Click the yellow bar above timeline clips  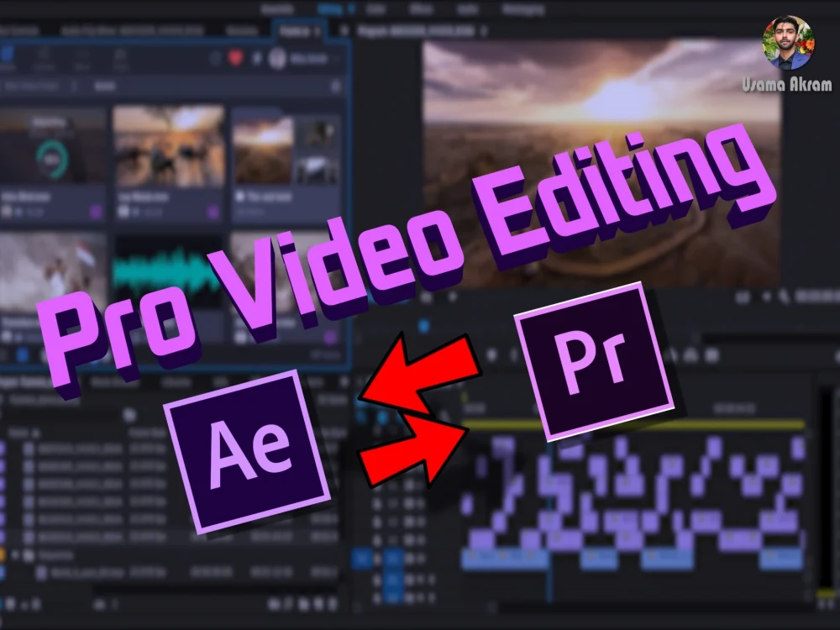[x=635, y=425]
